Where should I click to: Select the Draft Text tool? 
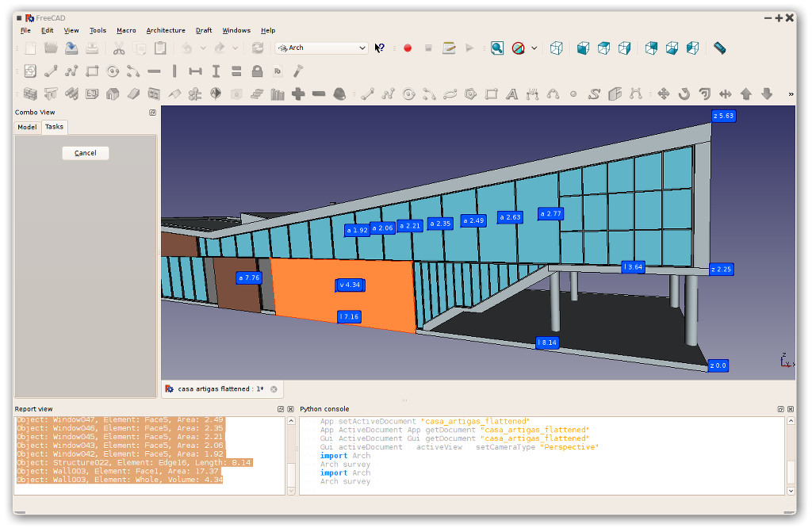coord(511,94)
